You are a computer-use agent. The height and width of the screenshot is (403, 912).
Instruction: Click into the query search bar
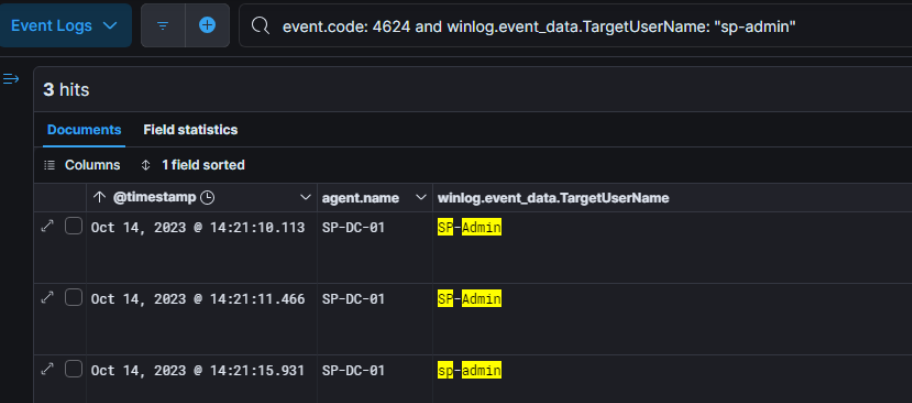[x=576, y=26]
